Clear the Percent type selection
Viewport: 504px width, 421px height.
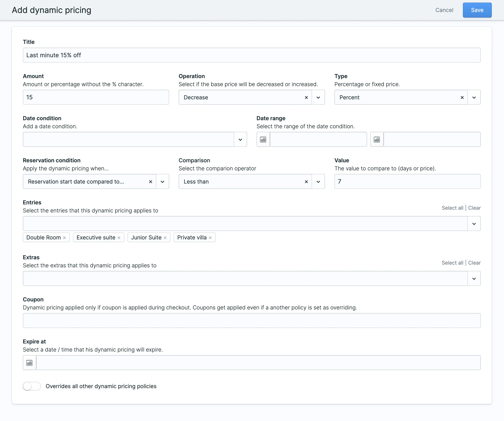462,97
